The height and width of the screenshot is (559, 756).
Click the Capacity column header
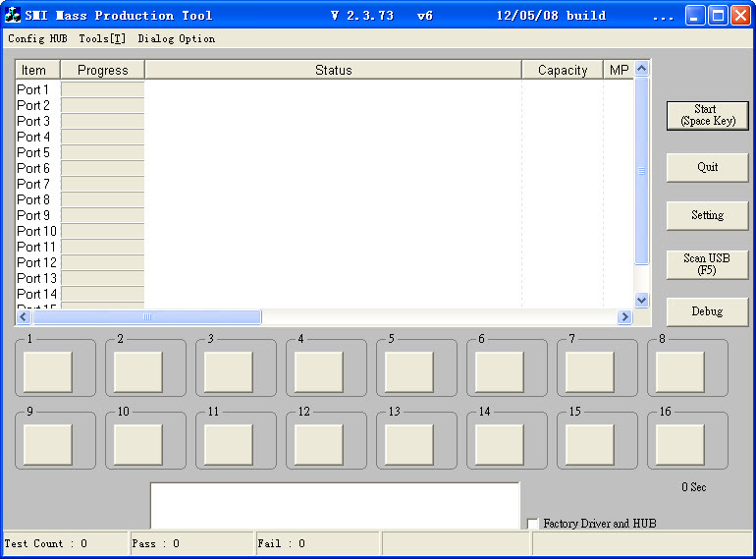(563, 70)
